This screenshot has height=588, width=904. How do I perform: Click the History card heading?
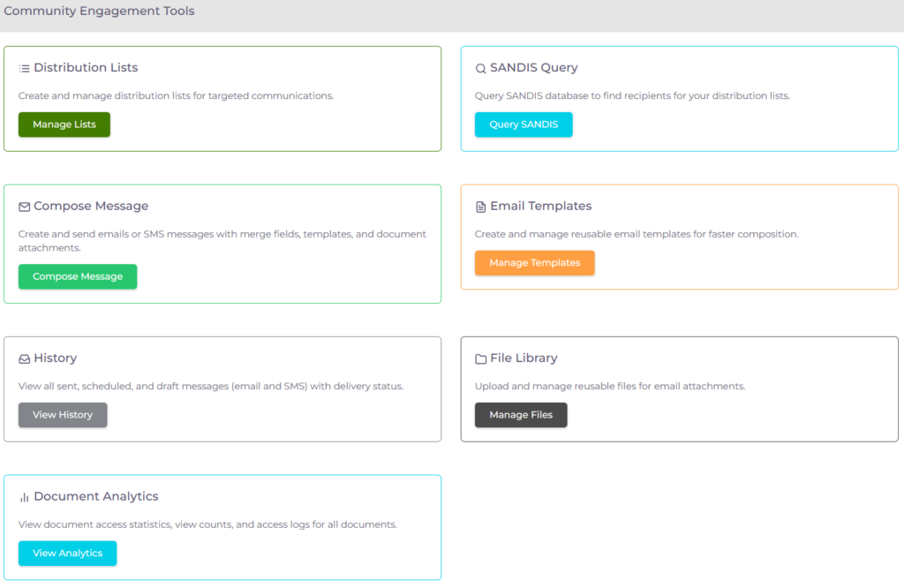pos(56,358)
